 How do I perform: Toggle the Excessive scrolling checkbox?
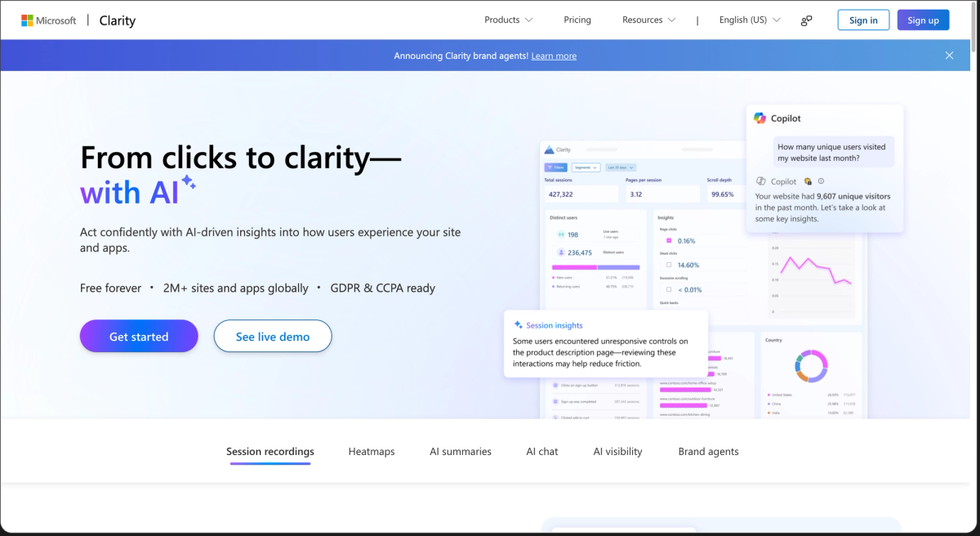tap(669, 289)
